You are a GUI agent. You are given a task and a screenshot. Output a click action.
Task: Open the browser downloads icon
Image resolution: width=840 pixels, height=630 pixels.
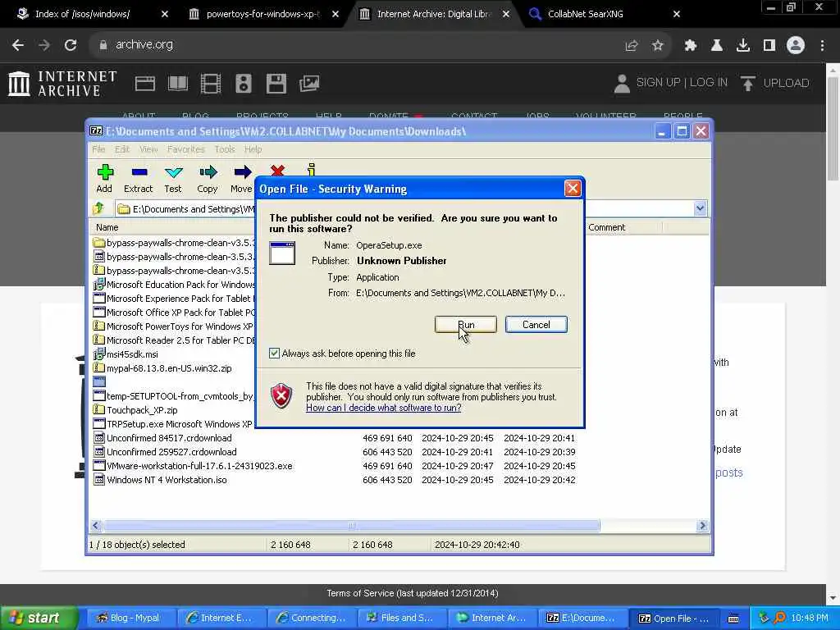tap(742, 46)
